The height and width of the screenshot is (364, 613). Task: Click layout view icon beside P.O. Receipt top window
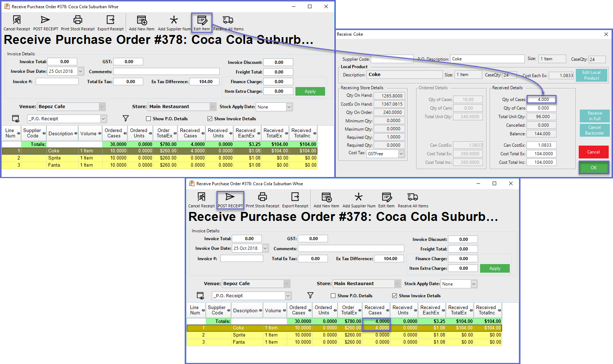pyautogui.click(x=16, y=118)
